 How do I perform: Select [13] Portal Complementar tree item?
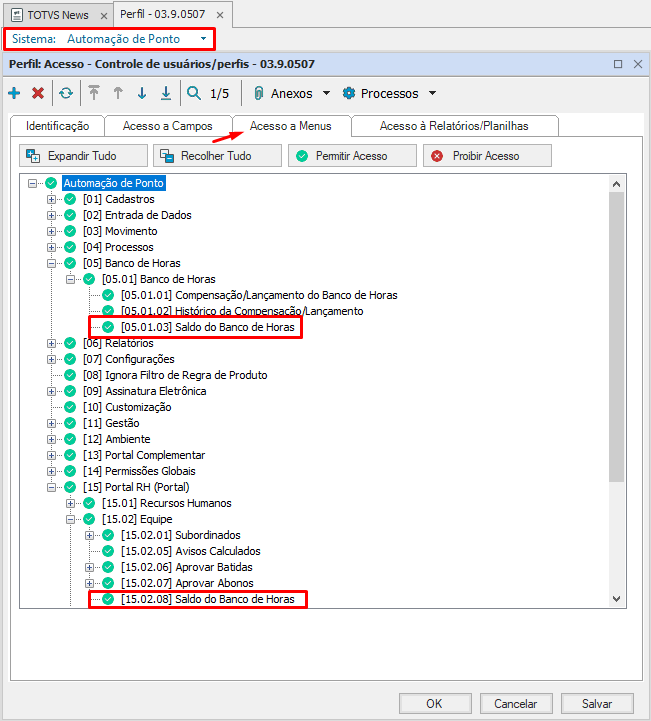pos(144,455)
